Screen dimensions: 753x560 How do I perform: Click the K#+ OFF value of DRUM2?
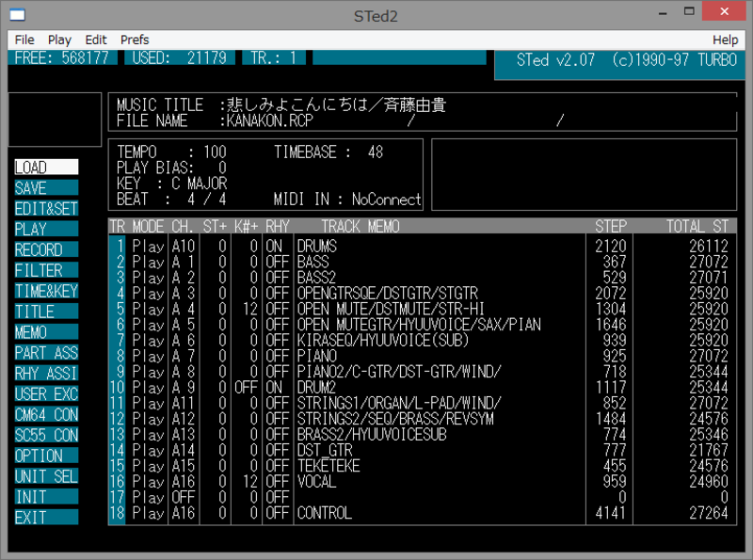pos(247,388)
